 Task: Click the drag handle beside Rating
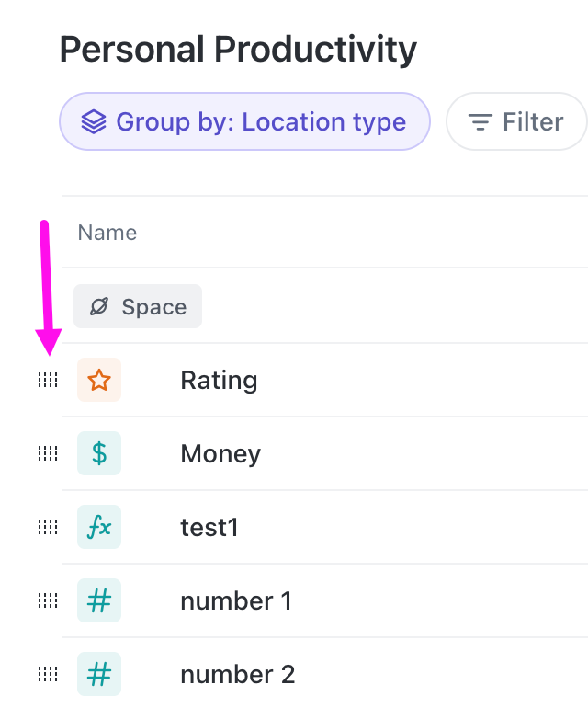click(x=48, y=380)
